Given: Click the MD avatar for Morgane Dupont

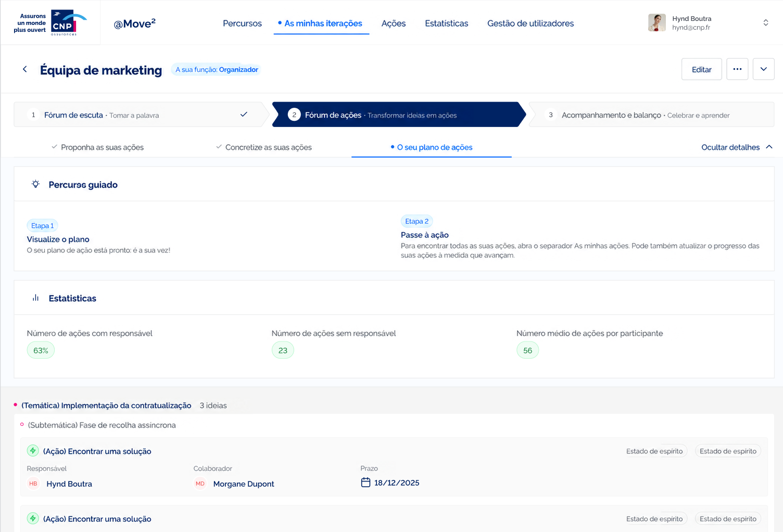Looking at the screenshot, I should click(200, 484).
